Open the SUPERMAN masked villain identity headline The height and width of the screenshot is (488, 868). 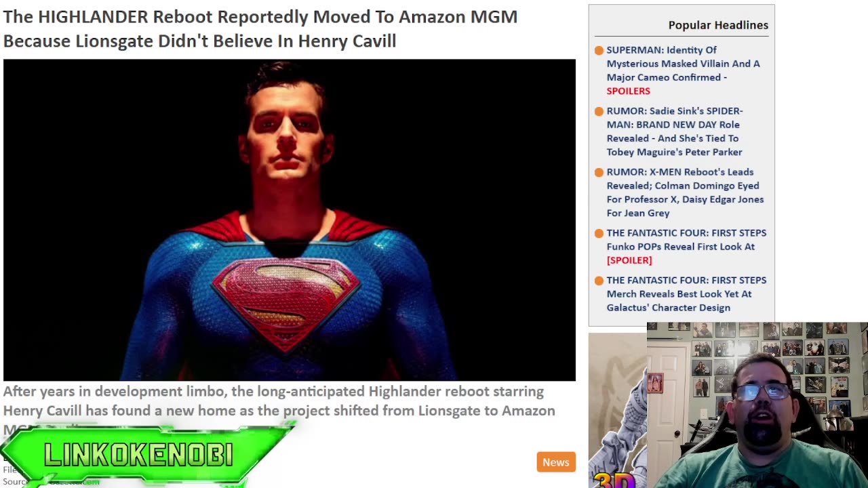point(683,70)
